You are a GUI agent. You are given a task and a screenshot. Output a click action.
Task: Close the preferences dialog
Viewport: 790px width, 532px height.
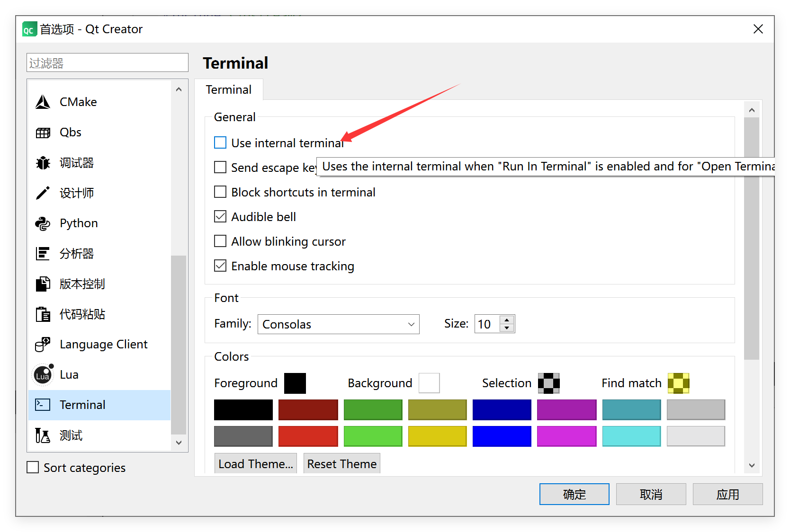point(758,29)
